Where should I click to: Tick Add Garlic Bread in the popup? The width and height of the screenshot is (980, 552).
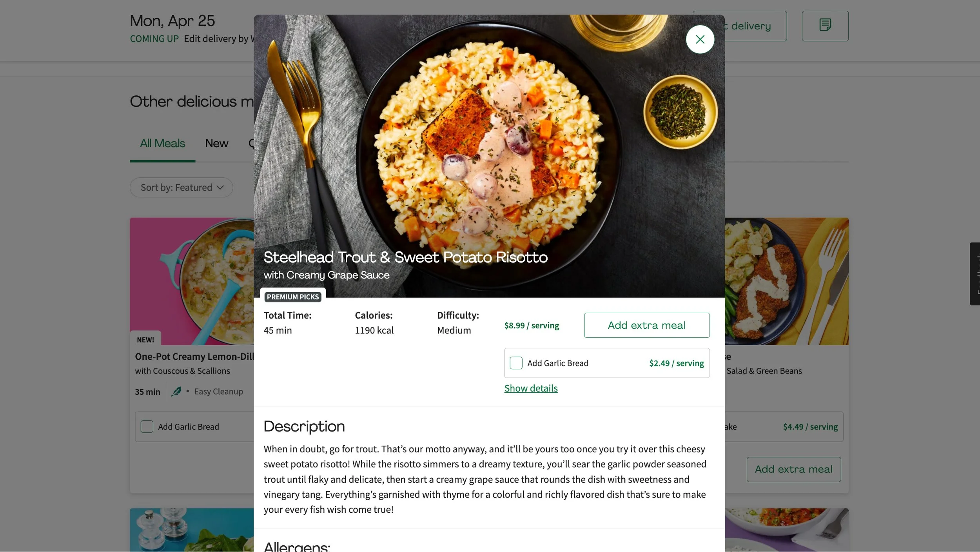516,363
